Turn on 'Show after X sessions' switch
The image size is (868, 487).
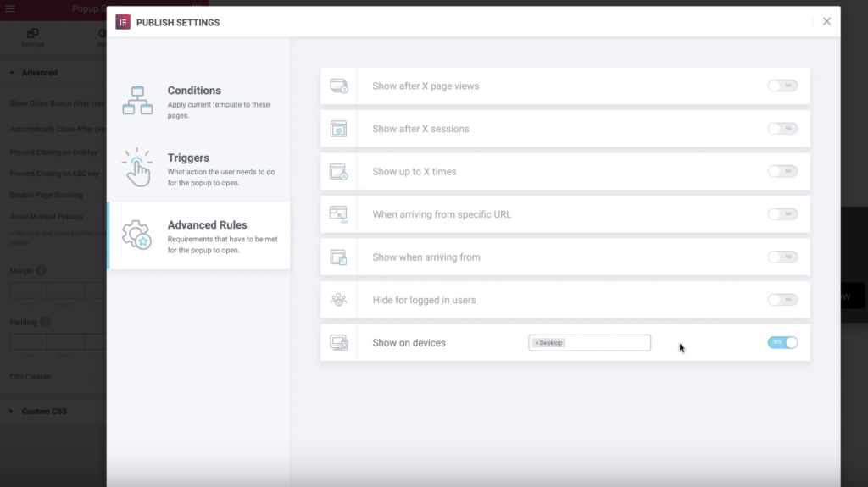(x=782, y=129)
